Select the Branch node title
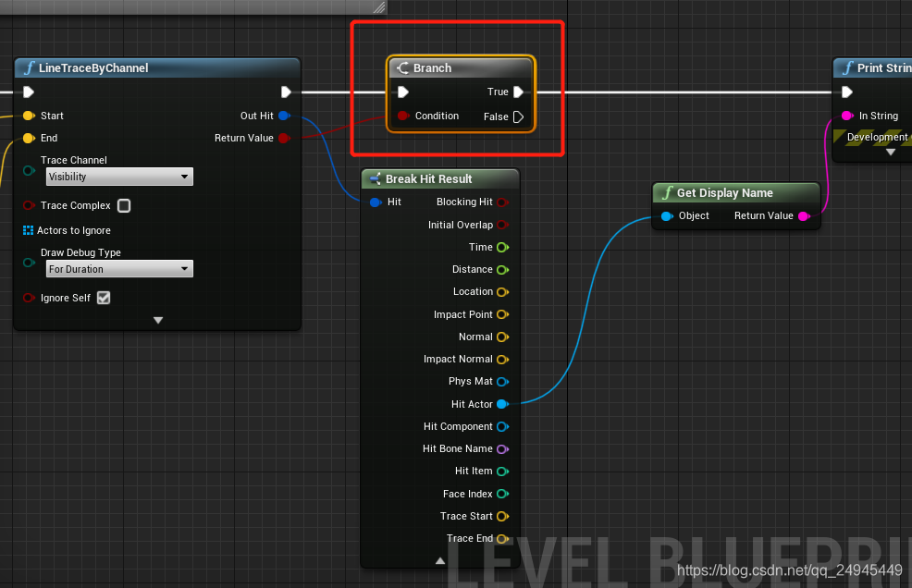This screenshot has width=912, height=588. (432, 68)
